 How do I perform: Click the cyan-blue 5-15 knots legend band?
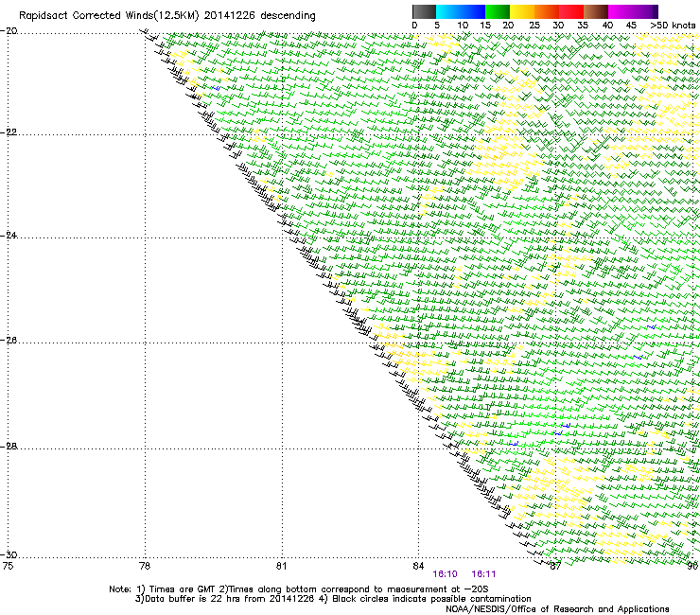point(461,11)
